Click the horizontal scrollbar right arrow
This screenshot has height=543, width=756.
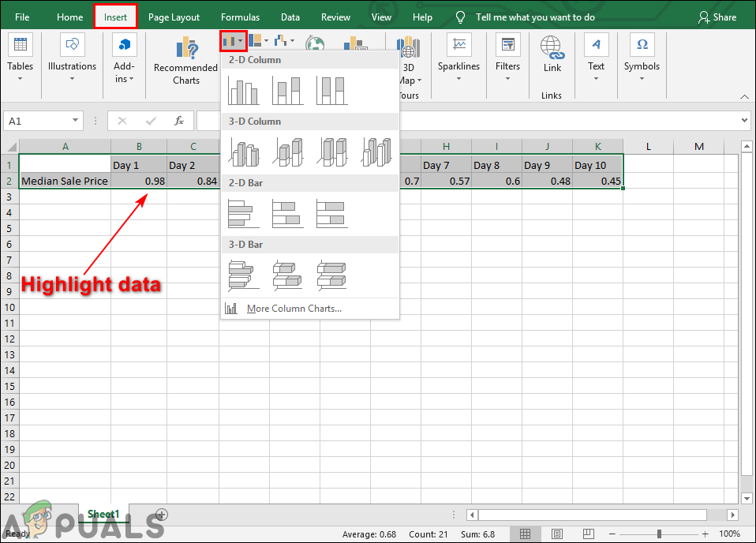pos(733,515)
